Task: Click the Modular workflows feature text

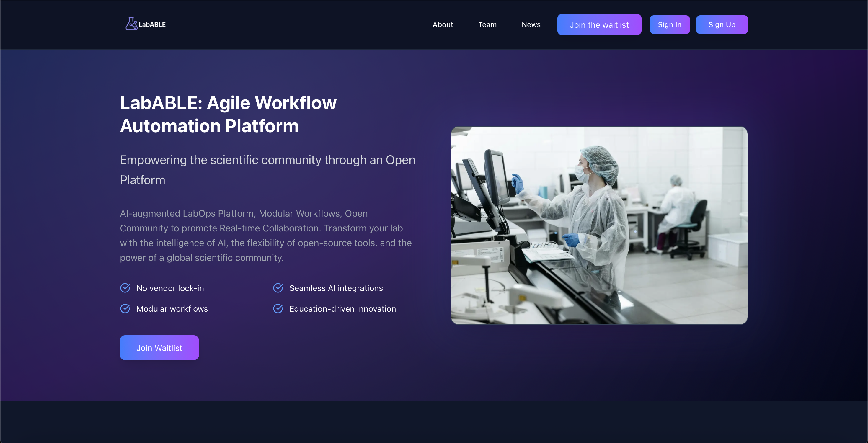Action: [172, 309]
